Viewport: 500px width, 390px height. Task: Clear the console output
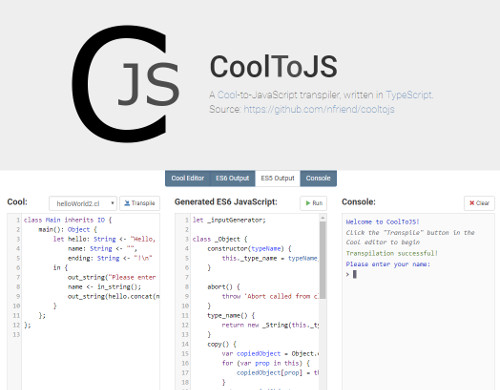pos(479,203)
